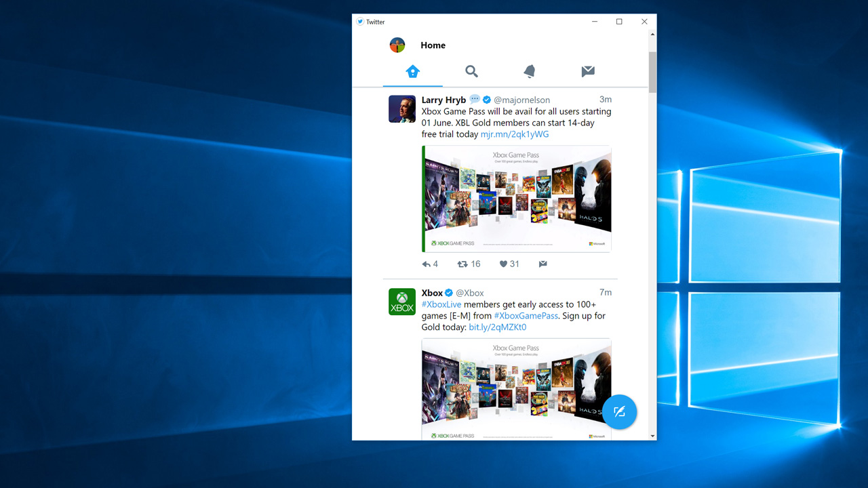Click the Twitter bird logo in title bar
The width and height of the screenshot is (868, 488).
click(360, 21)
